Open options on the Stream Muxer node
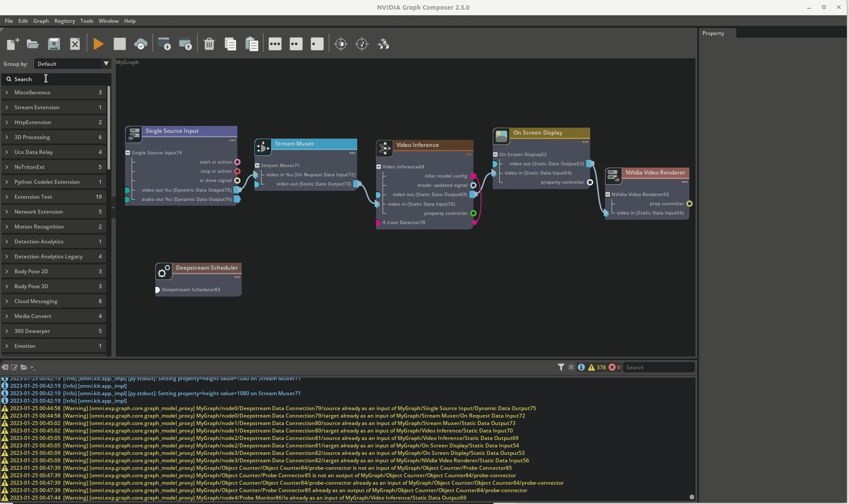Viewport: 849px width, 504px height. coord(352,153)
